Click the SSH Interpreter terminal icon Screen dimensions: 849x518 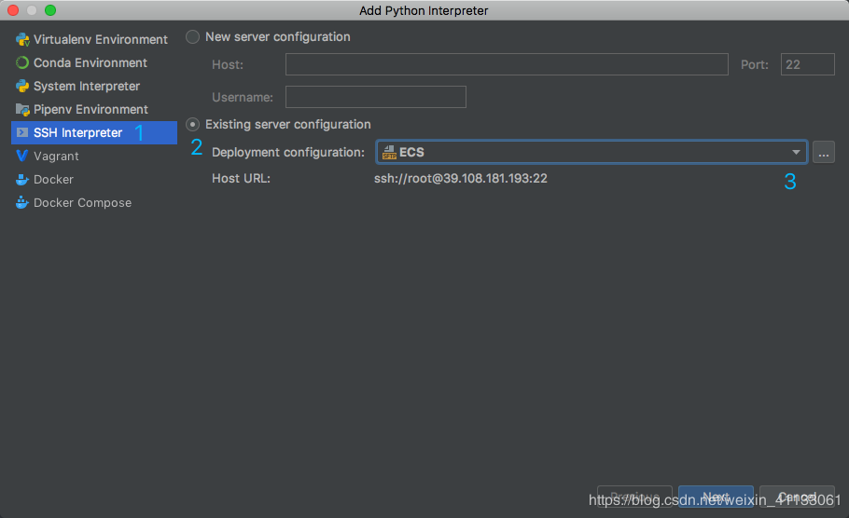click(22, 133)
